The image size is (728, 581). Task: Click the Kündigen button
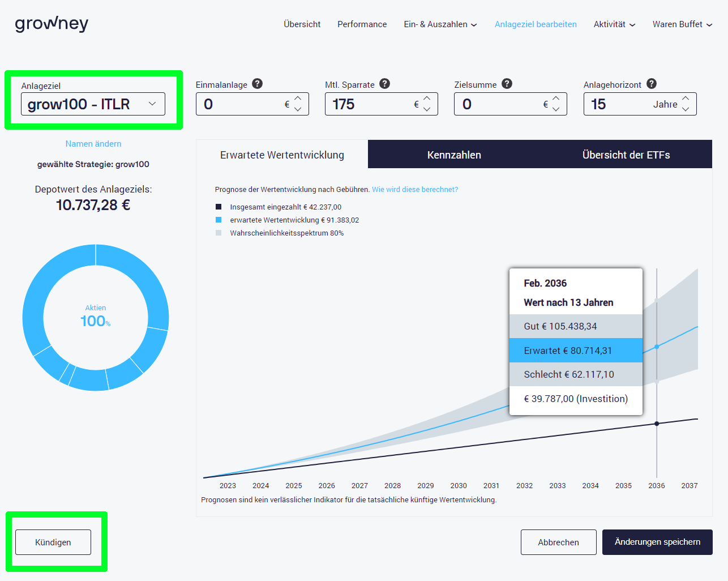[x=53, y=542]
